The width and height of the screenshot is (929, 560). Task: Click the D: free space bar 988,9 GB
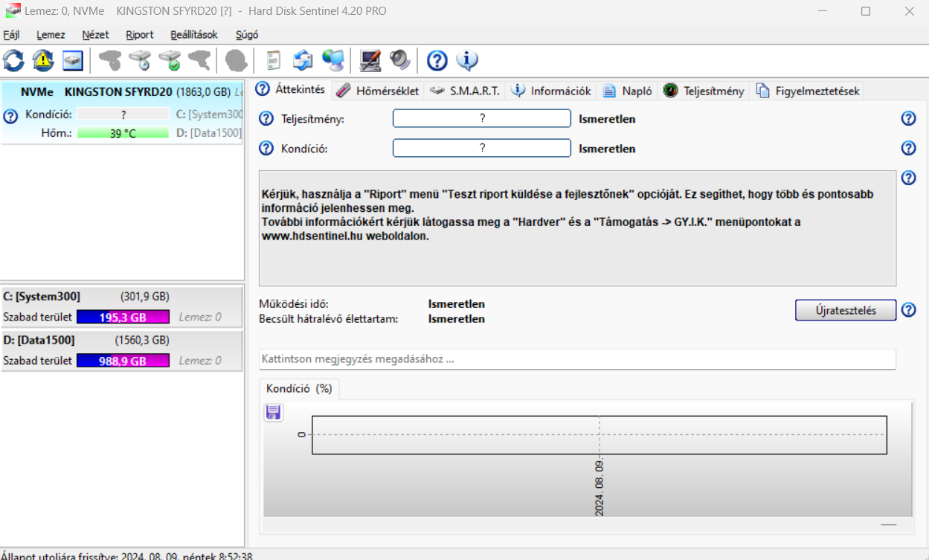point(123,361)
